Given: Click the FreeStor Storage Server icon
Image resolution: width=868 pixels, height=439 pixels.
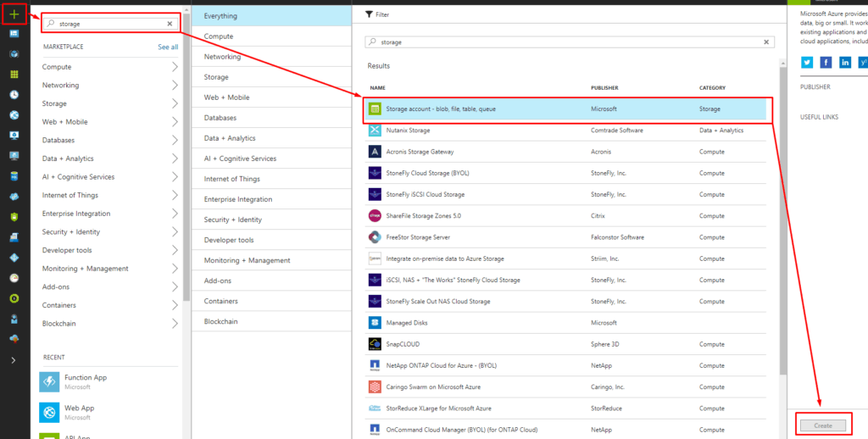Looking at the screenshot, I should tap(375, 237).
